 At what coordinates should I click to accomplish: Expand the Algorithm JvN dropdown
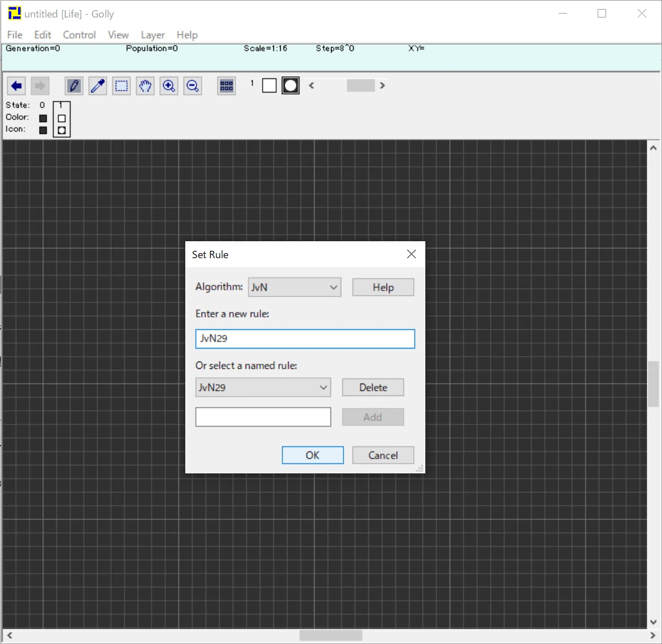(294, 287)
